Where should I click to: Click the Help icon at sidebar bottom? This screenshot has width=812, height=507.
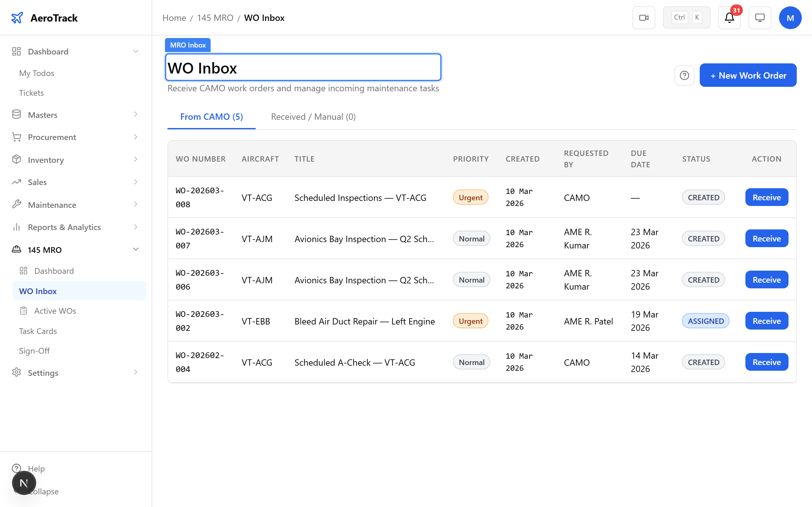click(x=17, y=468)
